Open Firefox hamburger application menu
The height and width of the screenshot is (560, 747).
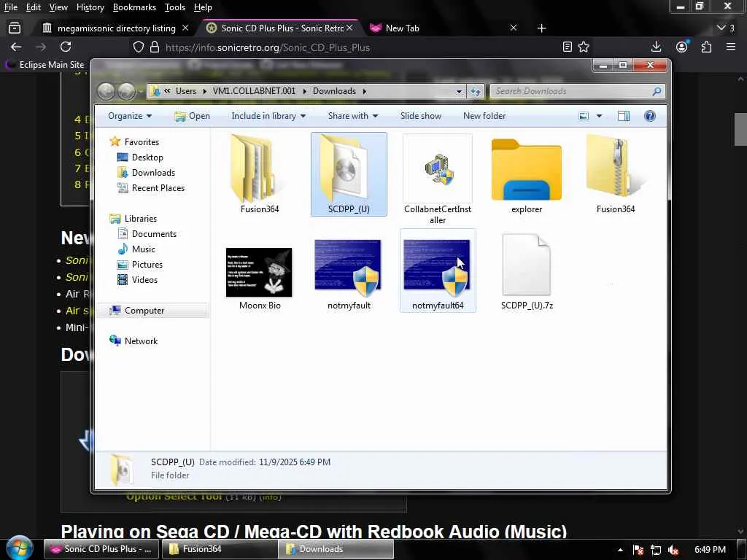pyautogui.click(x=731, y=47)
